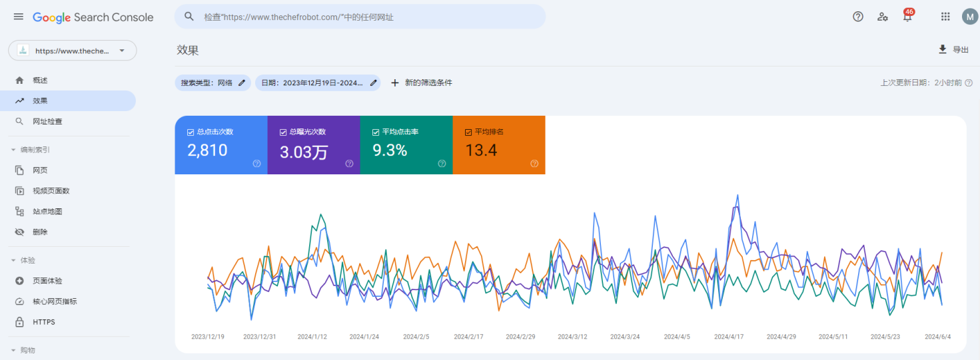This screenshot has height=360, width=980.
Task: Click the URL inspection search field
Action: point(360,17)
